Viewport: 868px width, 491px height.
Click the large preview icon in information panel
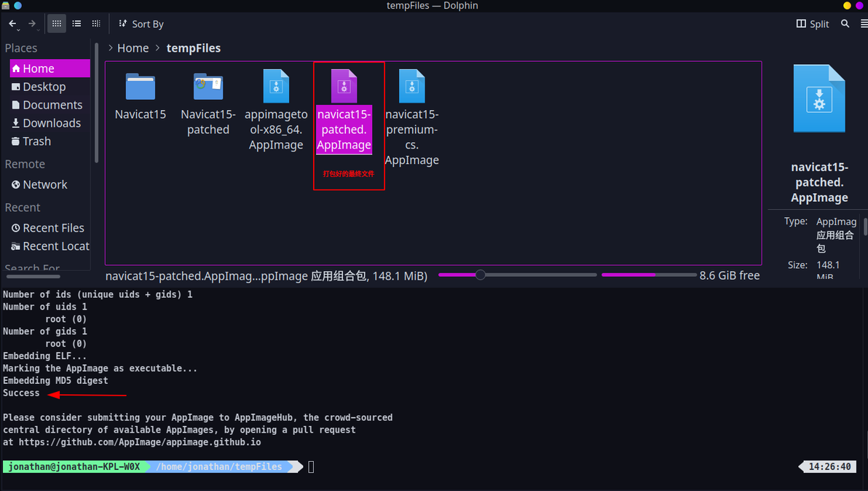[818, 98]
